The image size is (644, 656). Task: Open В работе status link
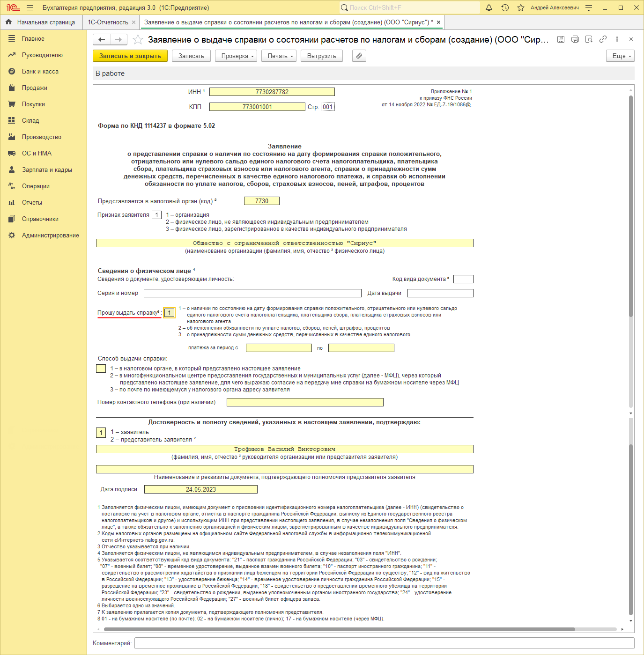pos(110,74)
